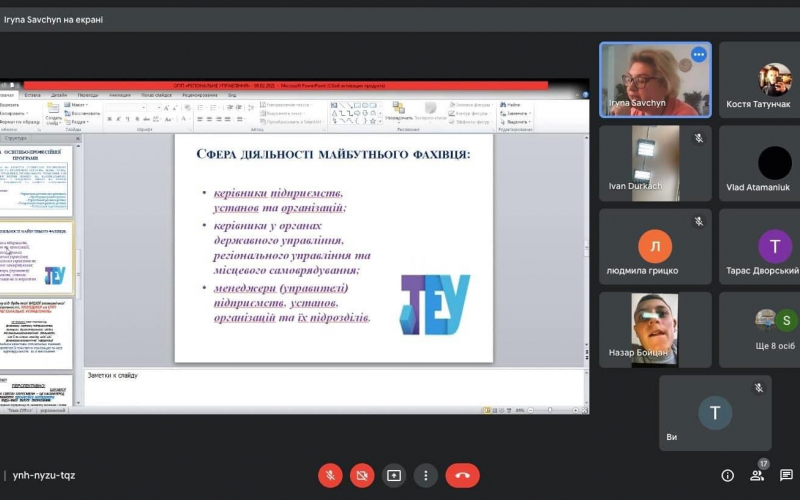Turn on camera in Meet controls
800x500 pixels.
362,476
